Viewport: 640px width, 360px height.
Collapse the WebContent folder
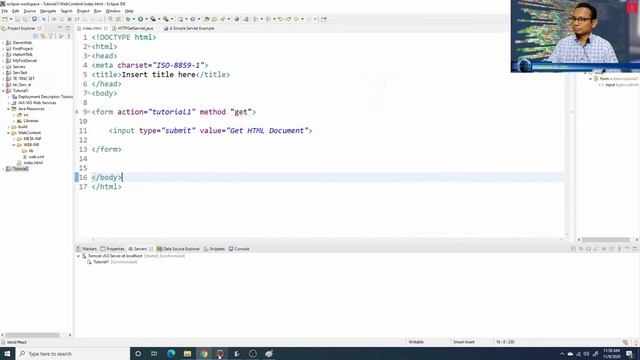[9, 133]
